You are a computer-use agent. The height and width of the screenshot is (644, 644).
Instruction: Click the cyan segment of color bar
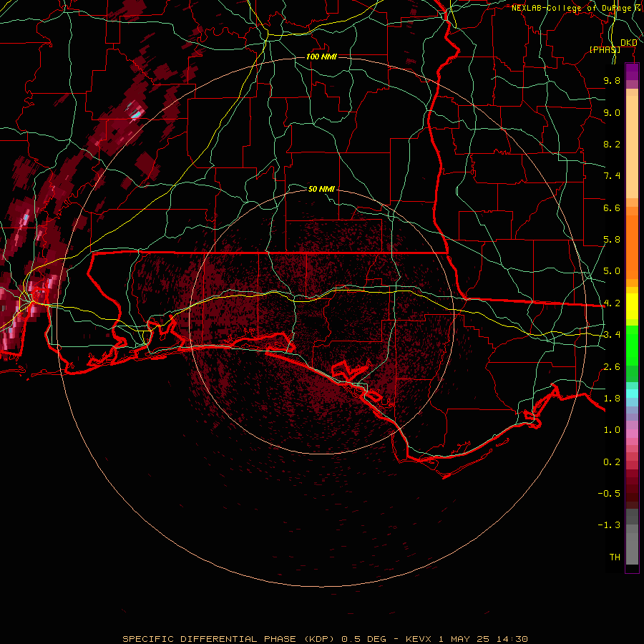(632, 394)
